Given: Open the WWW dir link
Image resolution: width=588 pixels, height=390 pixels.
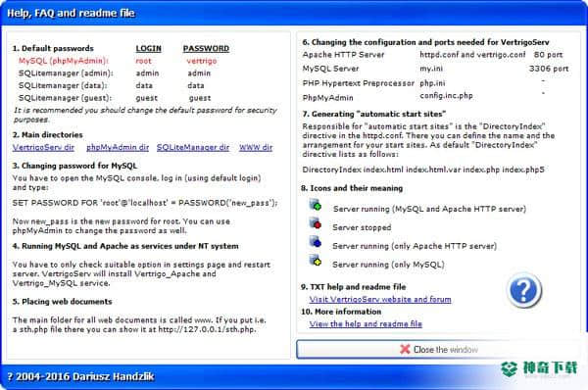Looking at the screenshot, I should (256, 147).
